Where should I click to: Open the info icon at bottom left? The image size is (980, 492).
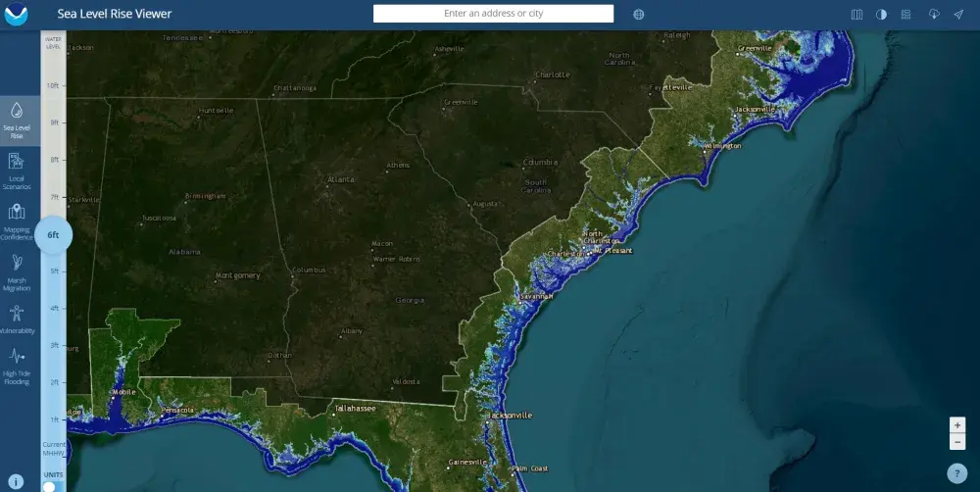[16, 480]
